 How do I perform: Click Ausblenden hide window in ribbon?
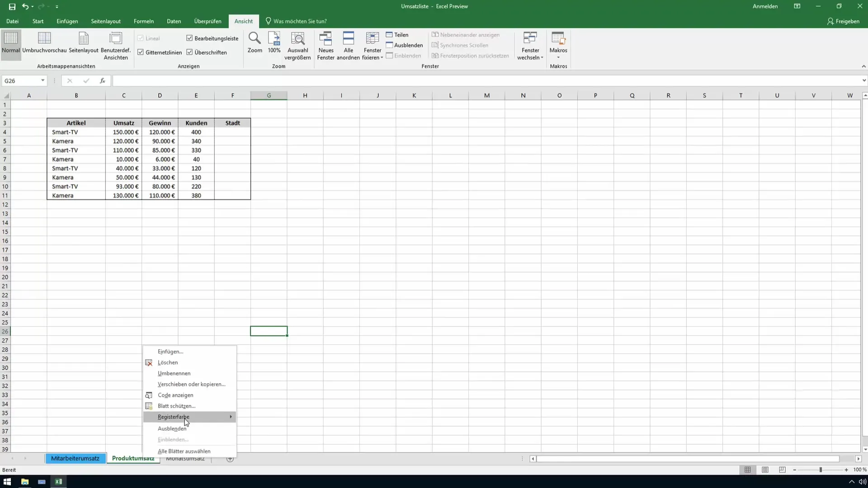pyautogui.click(x=405, y=45)
